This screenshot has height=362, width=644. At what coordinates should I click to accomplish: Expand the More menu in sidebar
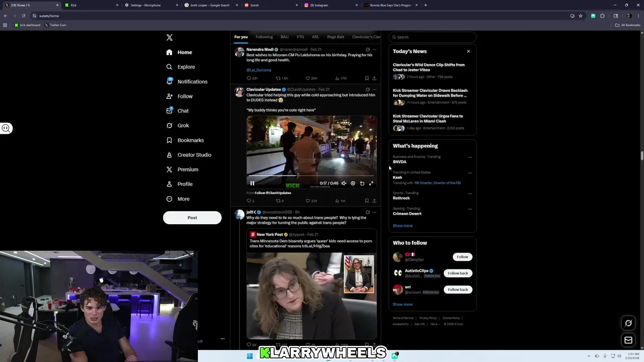click(x=178, y=199)
